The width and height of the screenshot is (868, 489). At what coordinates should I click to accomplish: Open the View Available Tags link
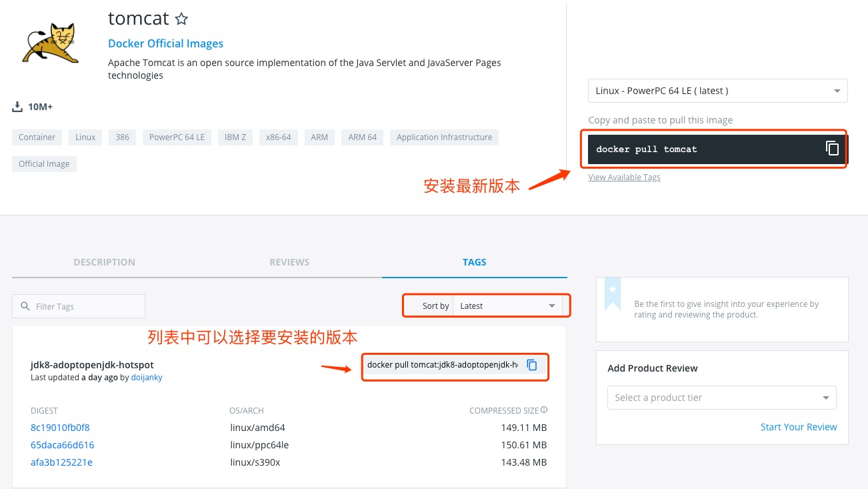coord(624,177)
